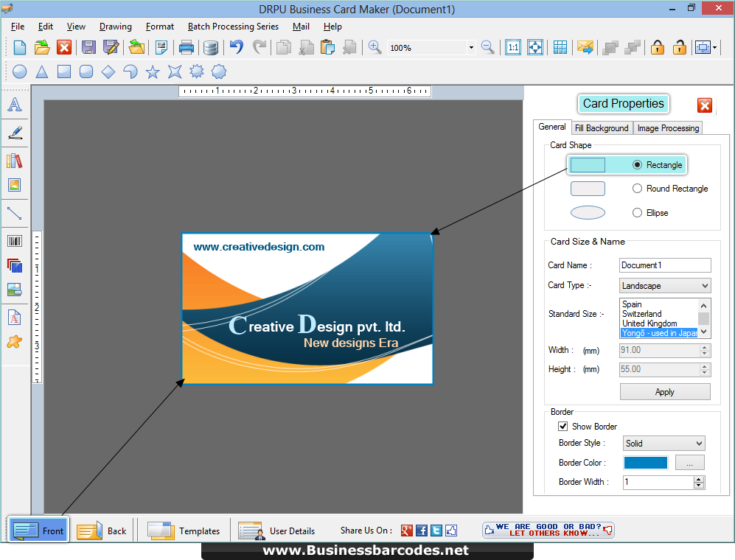Open the Border Style dropdown
This screenshot has height=560, width=735.
pos(663,444)
